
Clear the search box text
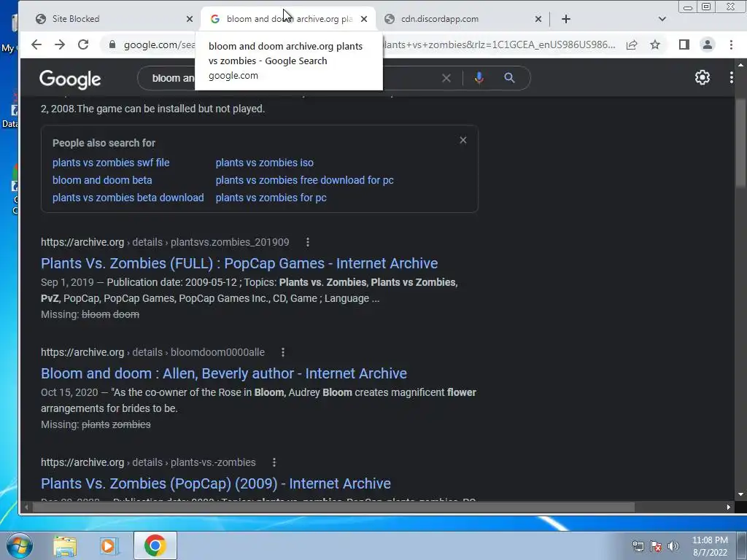click(x=446, y=78)
